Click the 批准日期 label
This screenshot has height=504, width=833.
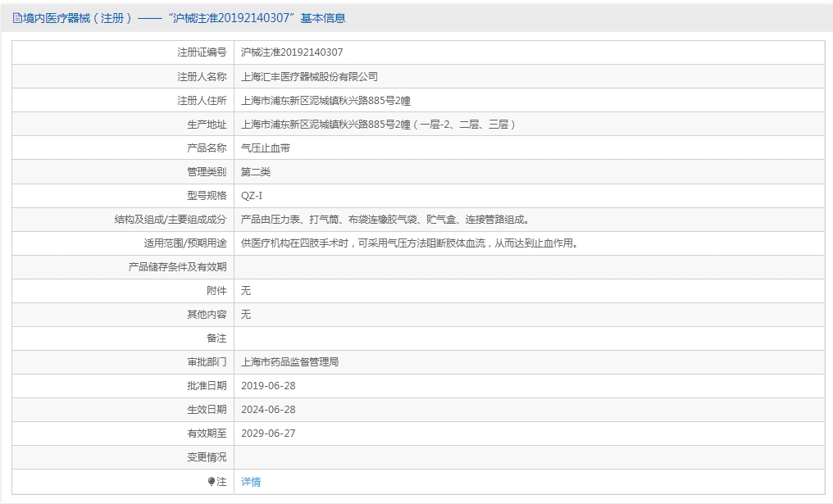click(207, 385)
